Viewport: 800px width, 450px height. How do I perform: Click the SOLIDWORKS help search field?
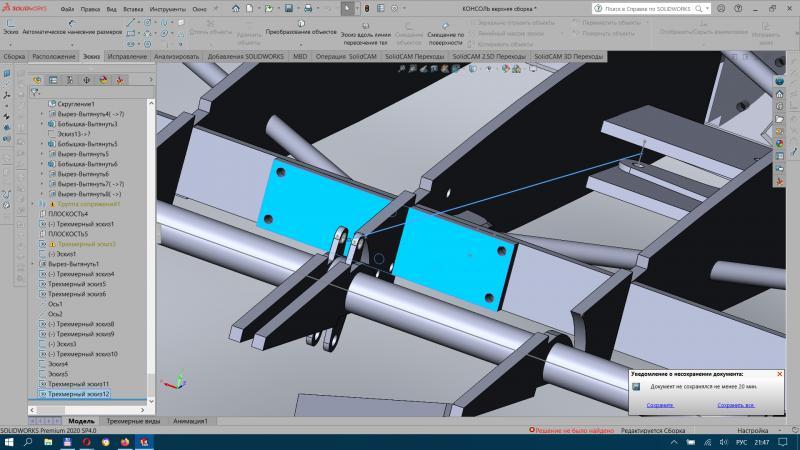(x=641, y=8)
